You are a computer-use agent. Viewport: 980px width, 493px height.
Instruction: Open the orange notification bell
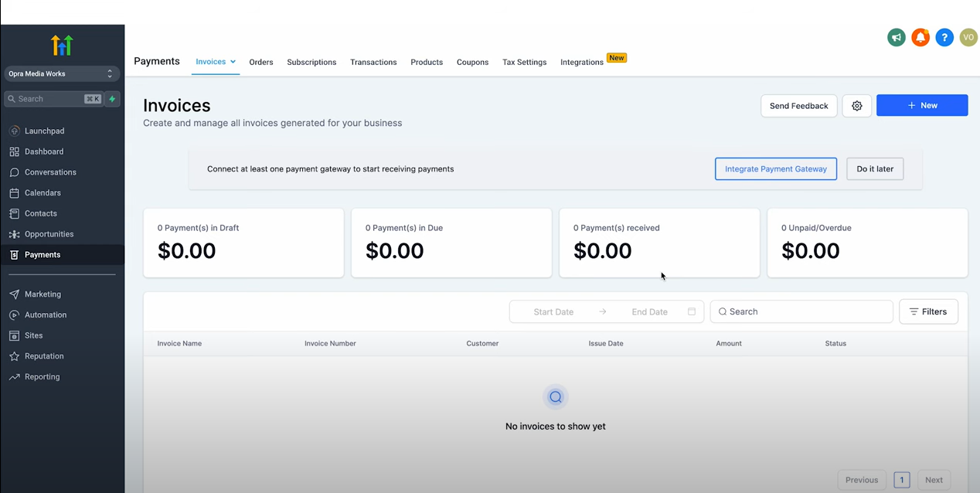coord(920,37)
